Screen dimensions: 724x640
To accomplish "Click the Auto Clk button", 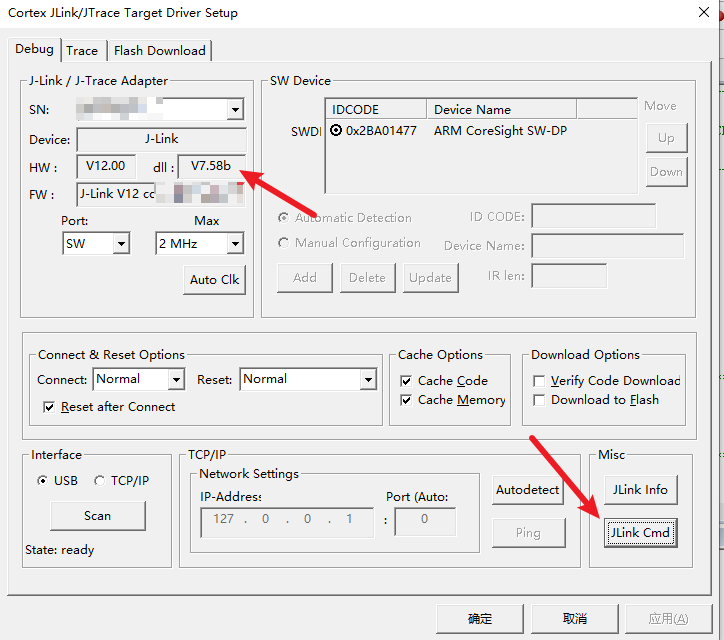I will [x=214, y=280].
